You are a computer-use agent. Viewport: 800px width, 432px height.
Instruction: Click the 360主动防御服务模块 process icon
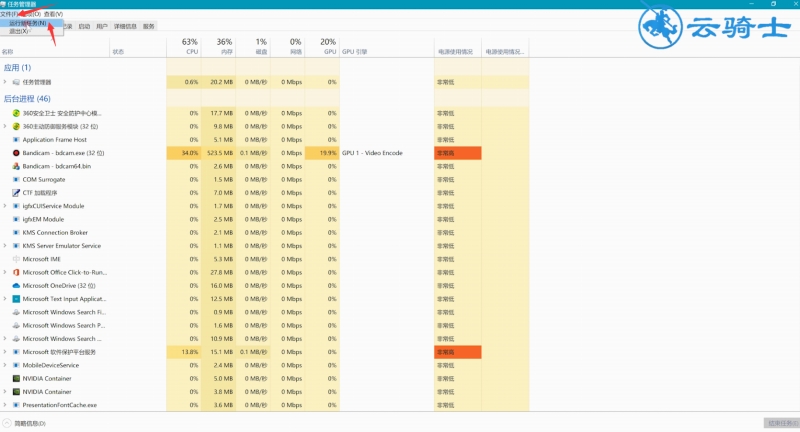pos(16,126)
